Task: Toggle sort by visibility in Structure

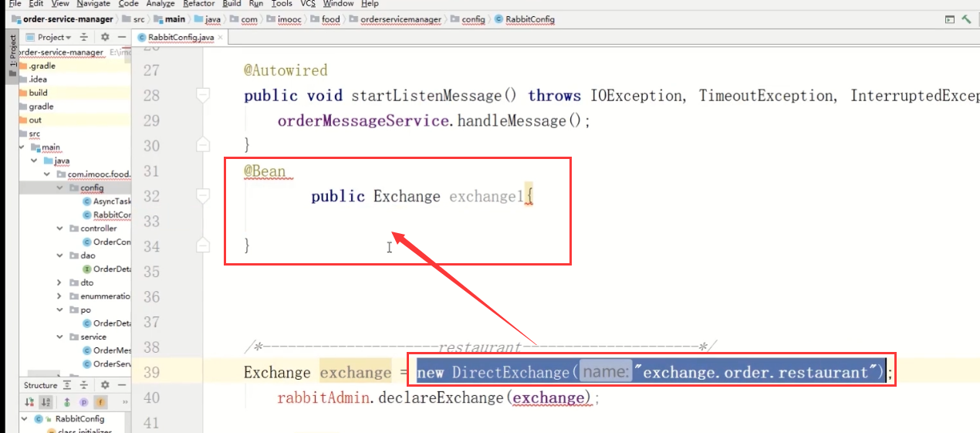Action: point(29,402)
